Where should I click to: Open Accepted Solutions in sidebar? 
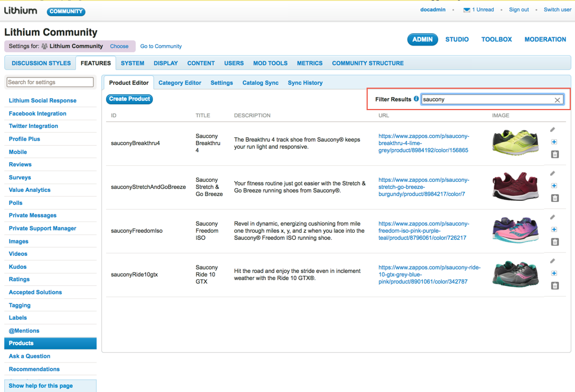click(x=35, y=293)
